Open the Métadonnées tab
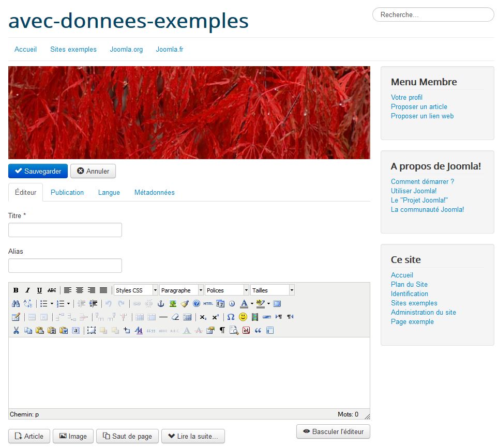This screenshot has height=448, width=498. coord(154,192)
